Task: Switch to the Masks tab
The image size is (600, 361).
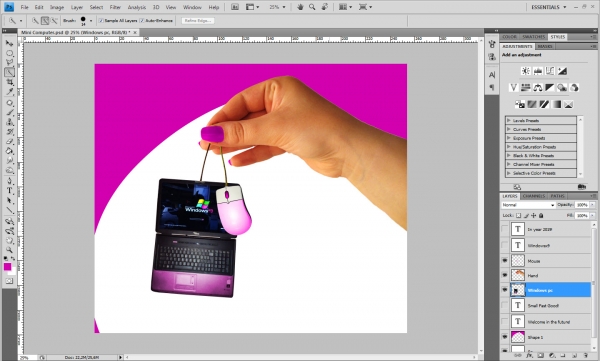Action: [x=545, y=46]
